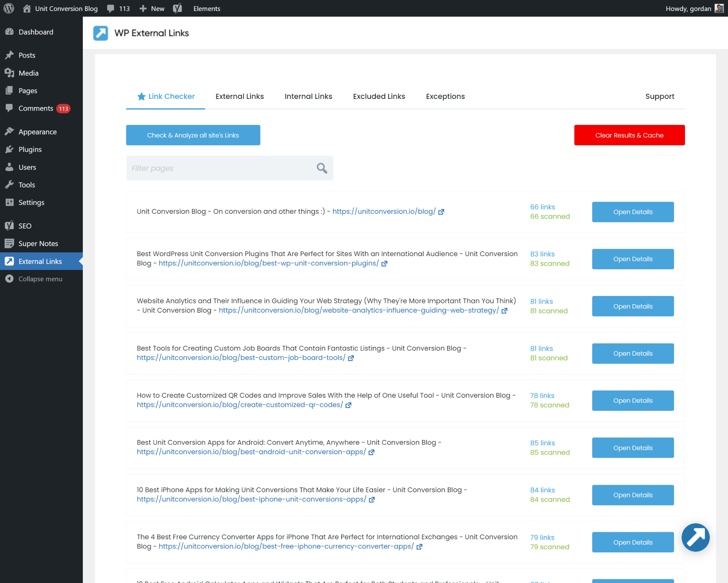Click Check & Analyze all site's Links button
Screen dimensions: 728x583
pos(193,134)
